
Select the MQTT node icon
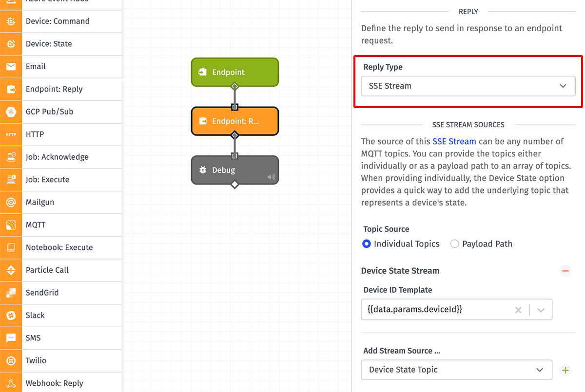(x=10, y=224)
